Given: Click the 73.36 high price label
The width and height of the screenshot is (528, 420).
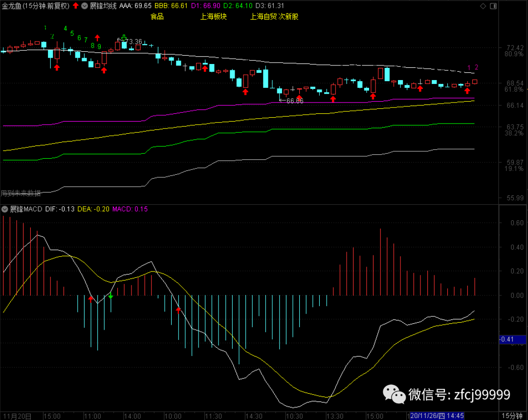Looking at the screenshot, I should [x=133, y=42].
